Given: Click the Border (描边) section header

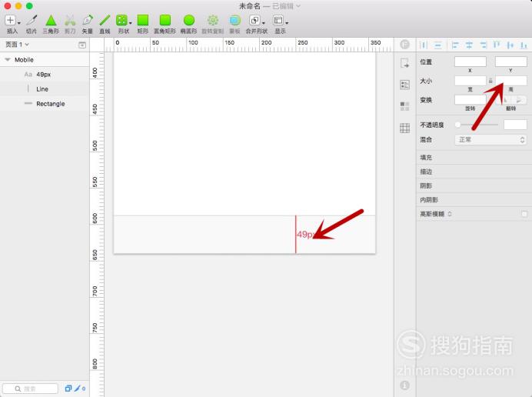Looking at the screenshot, I should [474, 172].
